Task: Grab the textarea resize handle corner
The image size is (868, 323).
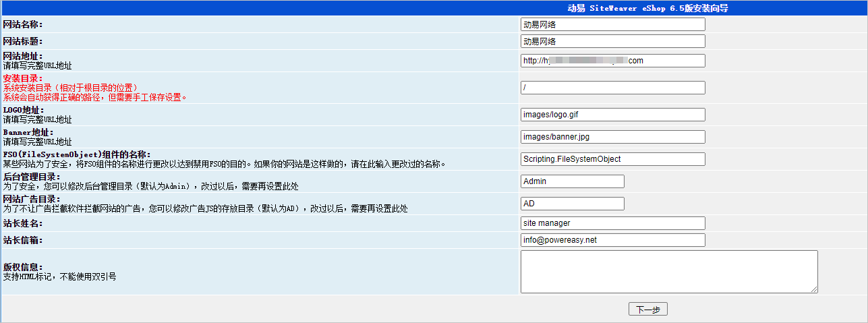Action: [814, 289]
